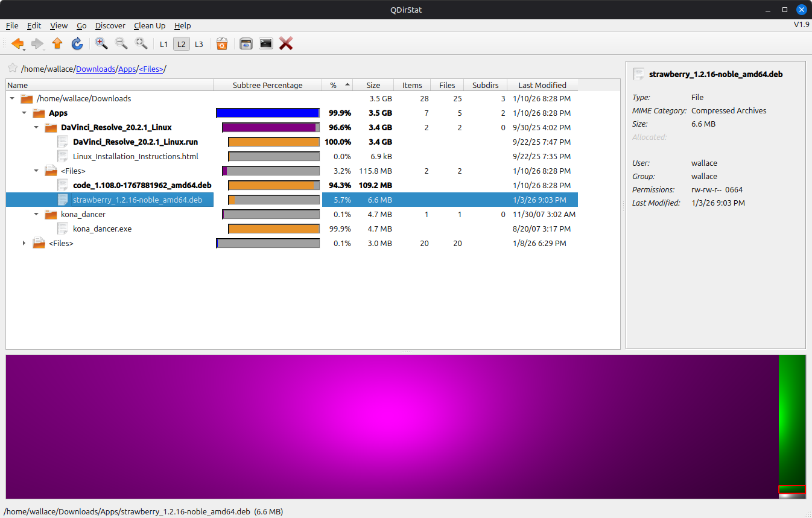812x518 pixels.
Task: Switch to the L1 layout
Action: point(163,44)
